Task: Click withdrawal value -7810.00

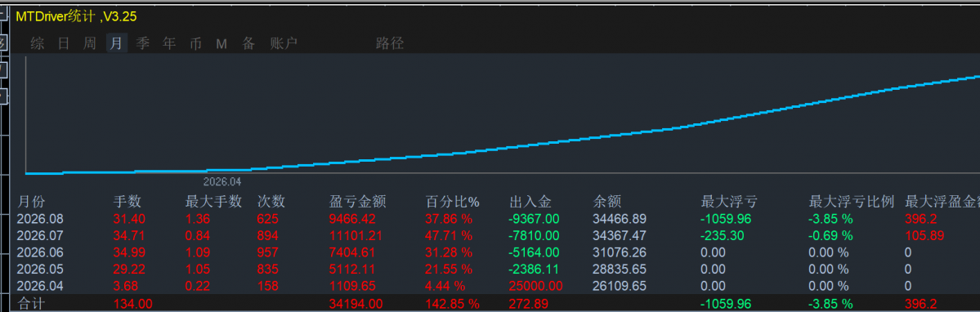Action: click(x=534, y=235)
